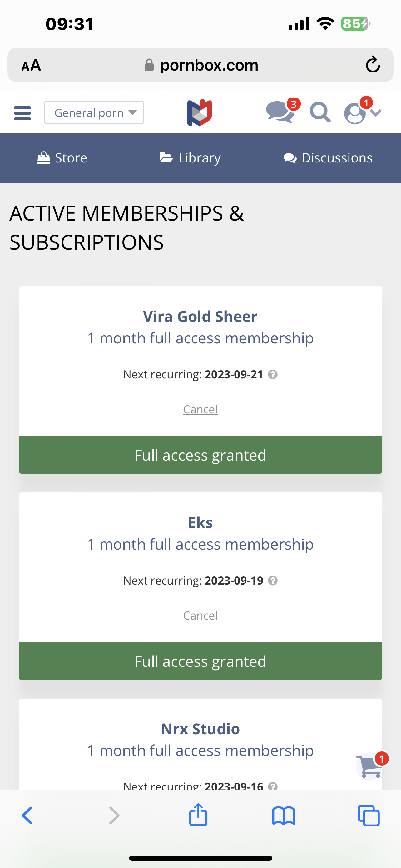Click help icon beside 2023-09-21 date
This screenshot has width=401, height=868.
tap(273, 374)
